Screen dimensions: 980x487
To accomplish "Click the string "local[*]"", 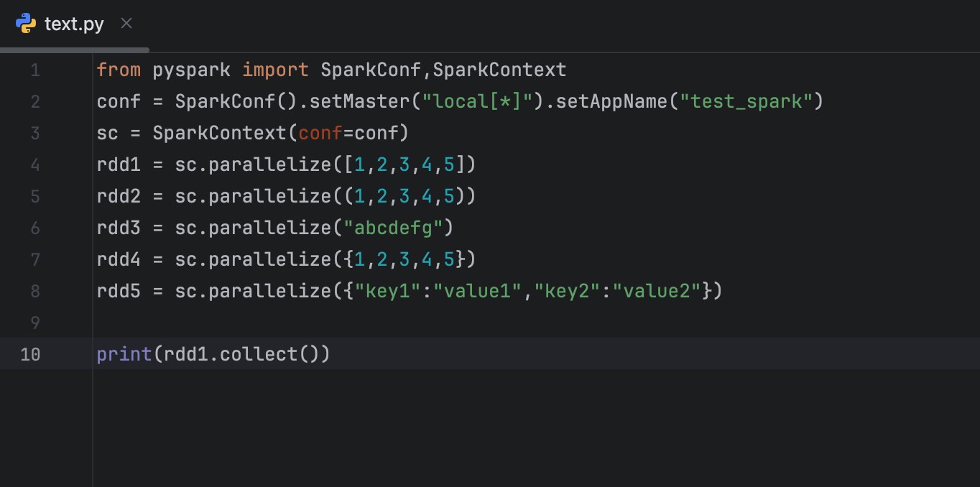I will [x=477, y=102].
